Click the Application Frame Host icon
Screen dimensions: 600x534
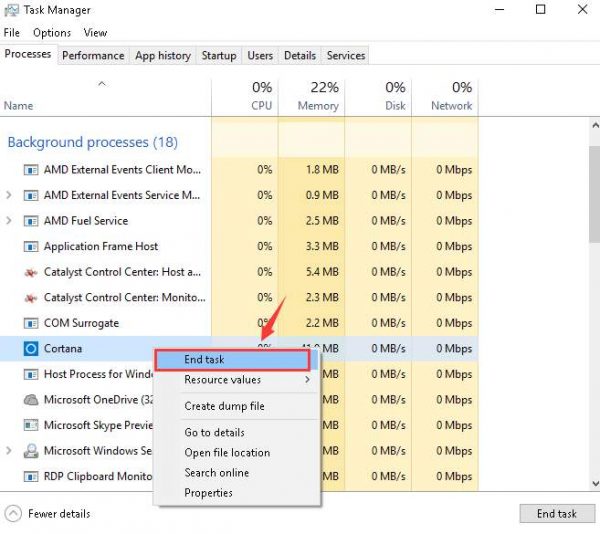[29, 246]
